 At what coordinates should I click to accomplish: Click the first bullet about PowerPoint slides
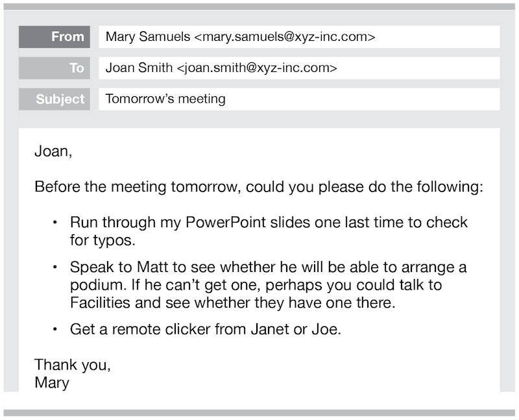click(x=269, y=231)
